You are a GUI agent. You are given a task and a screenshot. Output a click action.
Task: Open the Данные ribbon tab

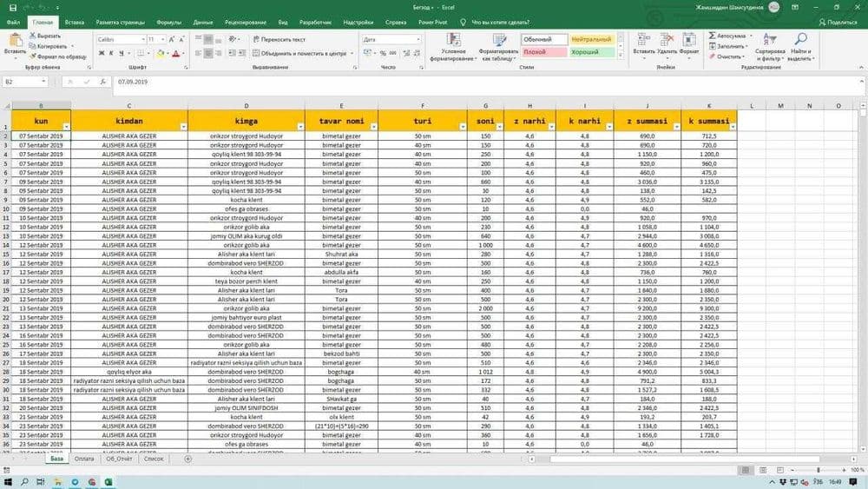[x=203, y=23]
